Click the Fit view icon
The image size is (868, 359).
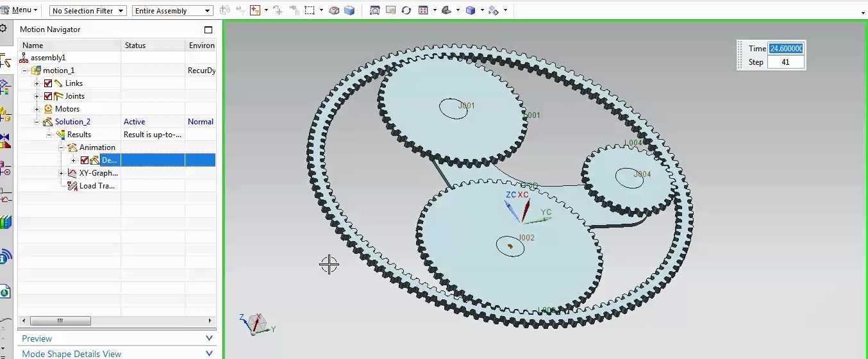point(375,10)
